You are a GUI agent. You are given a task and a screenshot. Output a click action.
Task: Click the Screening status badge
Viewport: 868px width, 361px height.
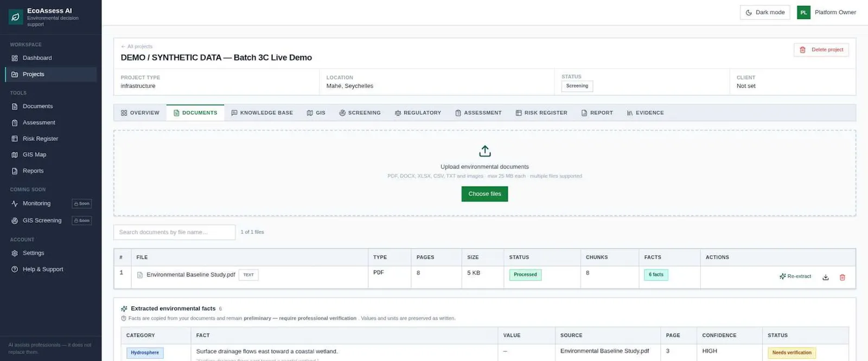[577, 86]
